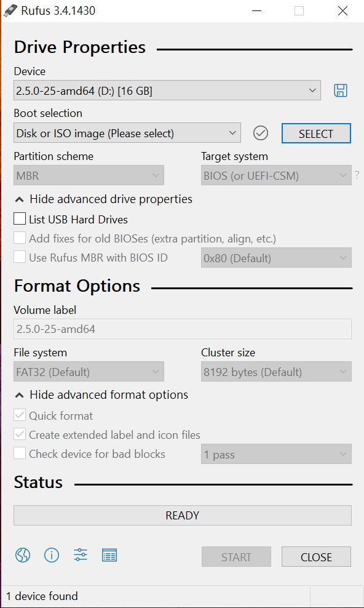Open the About information icon

(x=52, y=556)
